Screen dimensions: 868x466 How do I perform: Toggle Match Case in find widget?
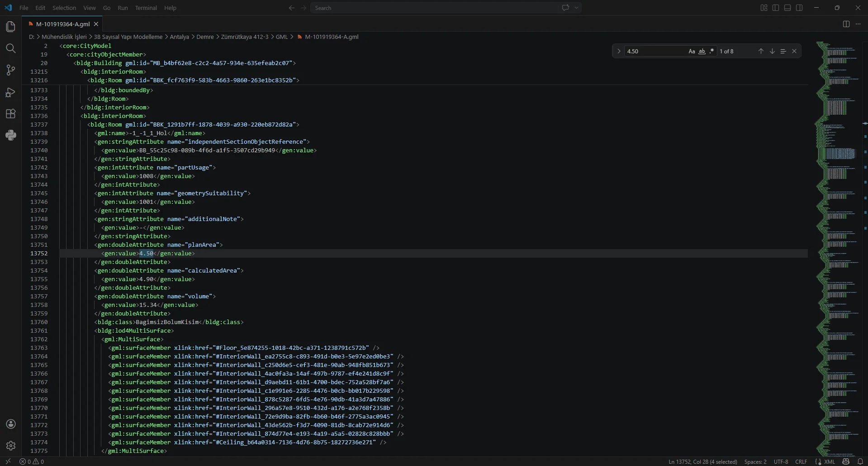692,52
